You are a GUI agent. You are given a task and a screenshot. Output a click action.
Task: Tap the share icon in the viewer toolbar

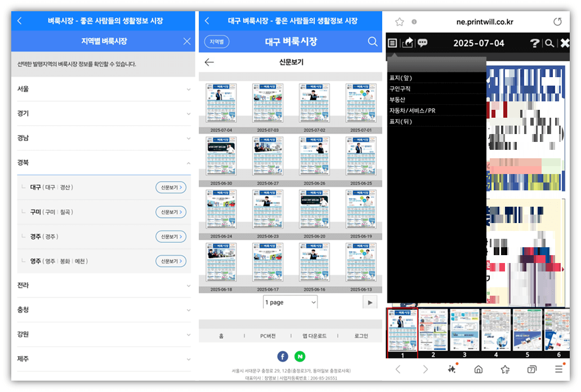[x=408, y=42]
